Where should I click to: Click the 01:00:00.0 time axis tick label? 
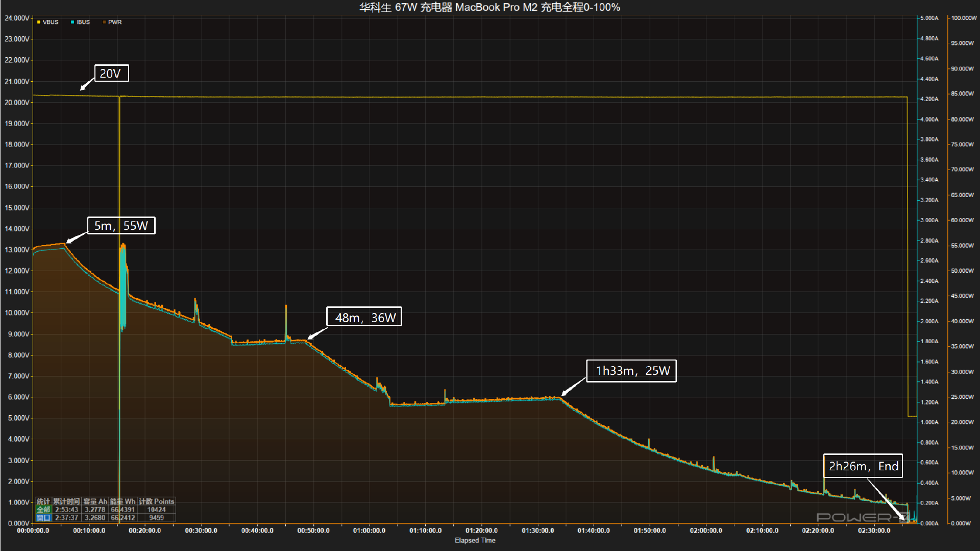click(x=369, y=531)
